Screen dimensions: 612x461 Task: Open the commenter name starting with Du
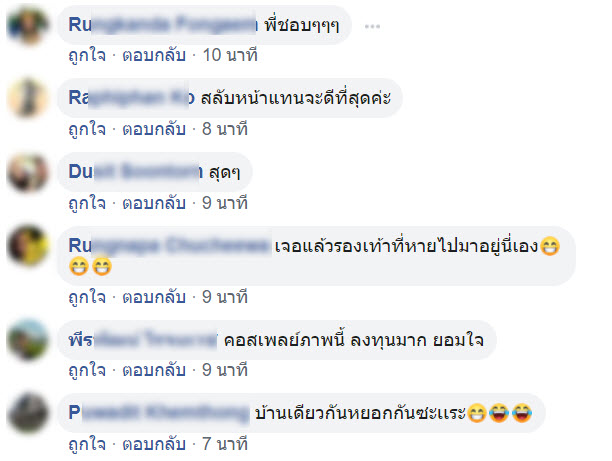(135, 172)
